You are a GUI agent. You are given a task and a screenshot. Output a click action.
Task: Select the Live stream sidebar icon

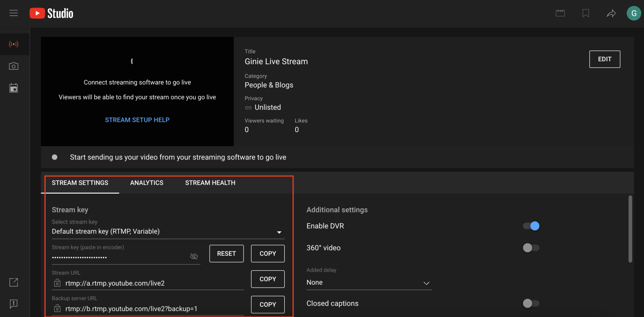[x=14, y=44]
